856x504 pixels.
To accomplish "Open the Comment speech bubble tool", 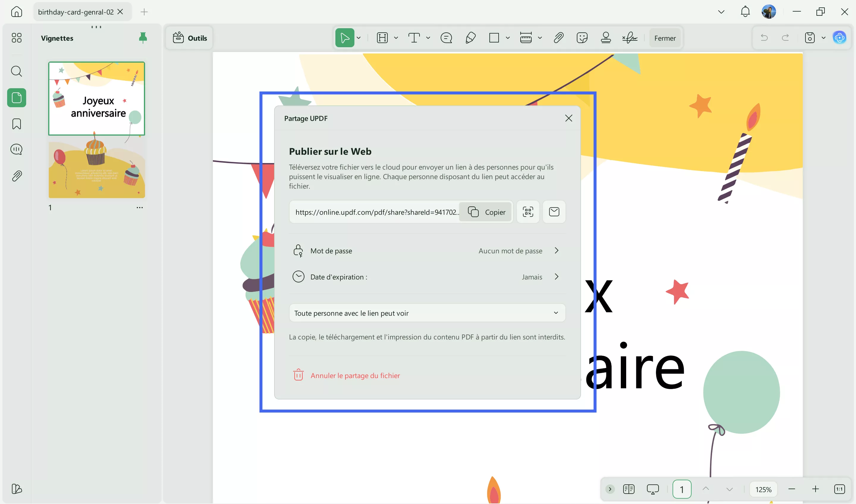I will 446,38.
